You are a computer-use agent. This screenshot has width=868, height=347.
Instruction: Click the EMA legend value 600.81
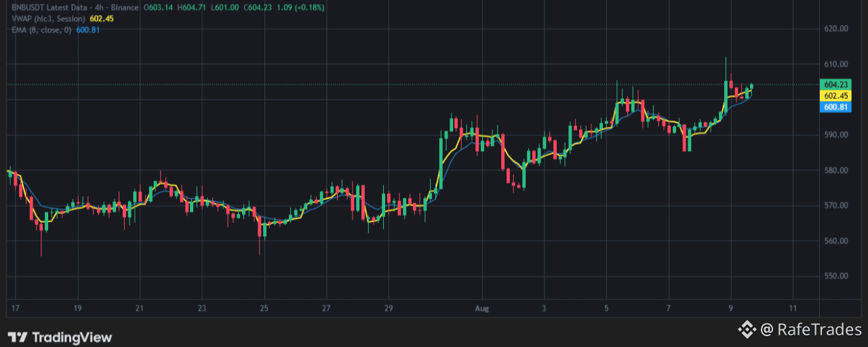tap(88, 30)
